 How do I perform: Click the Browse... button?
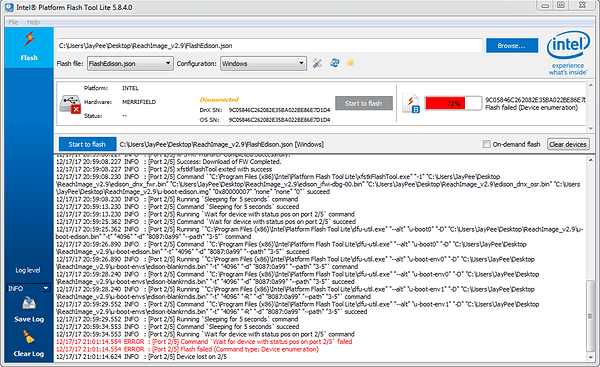[x=512, y=46]
